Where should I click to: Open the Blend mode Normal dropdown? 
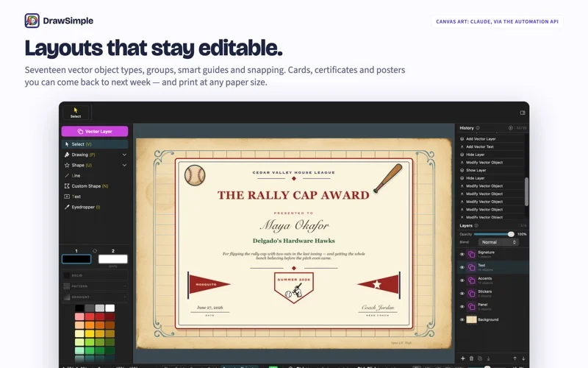click(x=498, y=242)
